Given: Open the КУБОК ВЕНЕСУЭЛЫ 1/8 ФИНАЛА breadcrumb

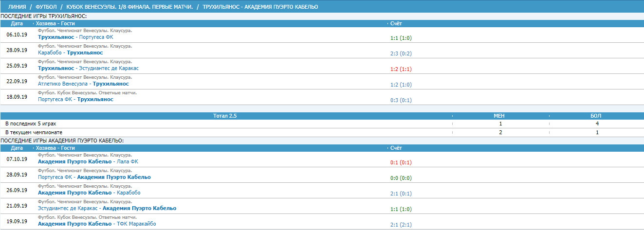Looking at the screenshot, I should [x=129, y=7].
